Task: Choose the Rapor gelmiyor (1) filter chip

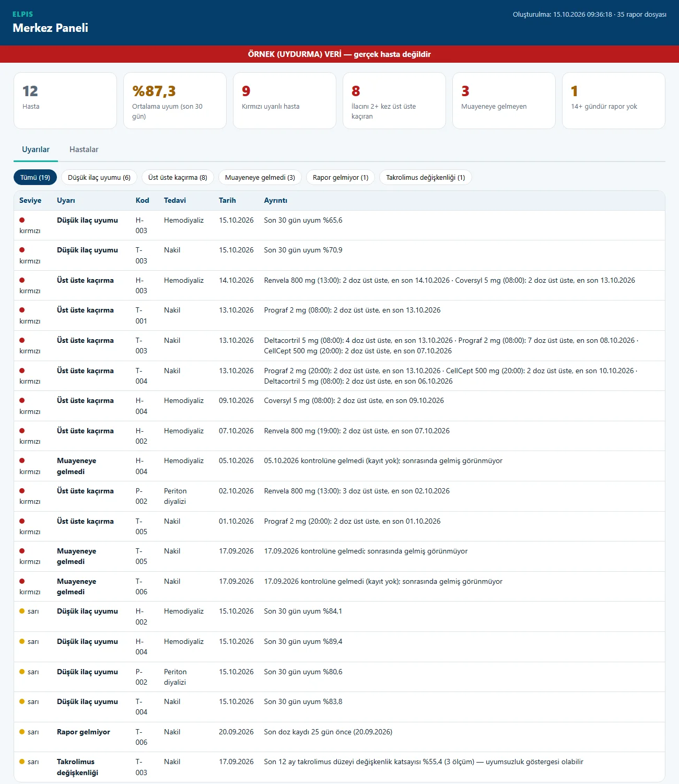Action: [x=341, y=178]
